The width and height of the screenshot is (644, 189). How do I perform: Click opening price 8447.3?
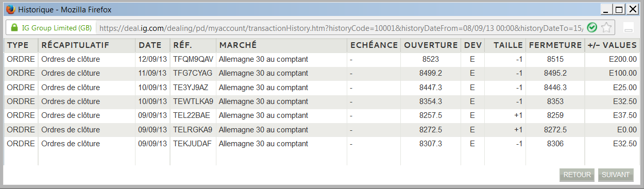click(431, 88)
